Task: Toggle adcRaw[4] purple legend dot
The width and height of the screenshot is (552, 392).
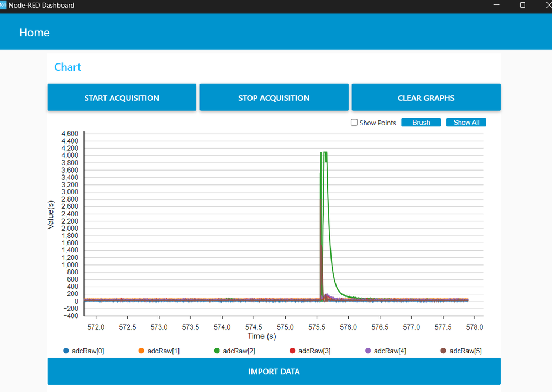Action: tap(368, 351)
